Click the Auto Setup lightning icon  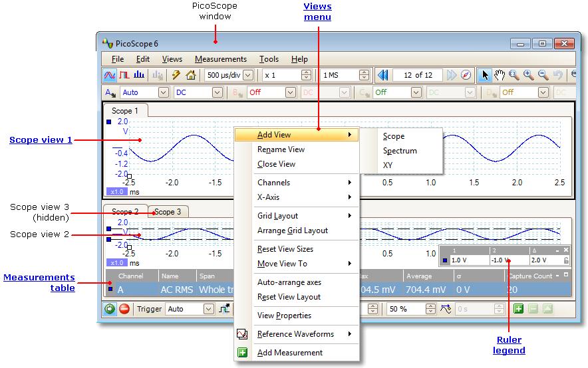click(176, 75)
